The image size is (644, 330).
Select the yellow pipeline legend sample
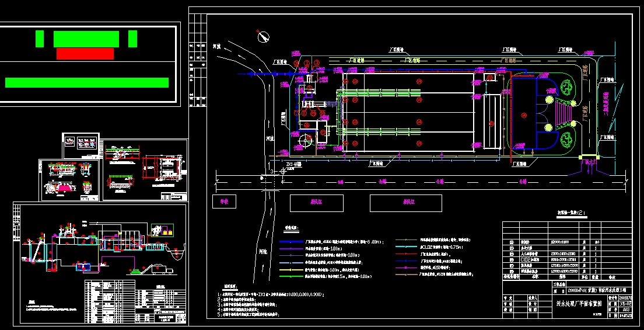point(292,269)
